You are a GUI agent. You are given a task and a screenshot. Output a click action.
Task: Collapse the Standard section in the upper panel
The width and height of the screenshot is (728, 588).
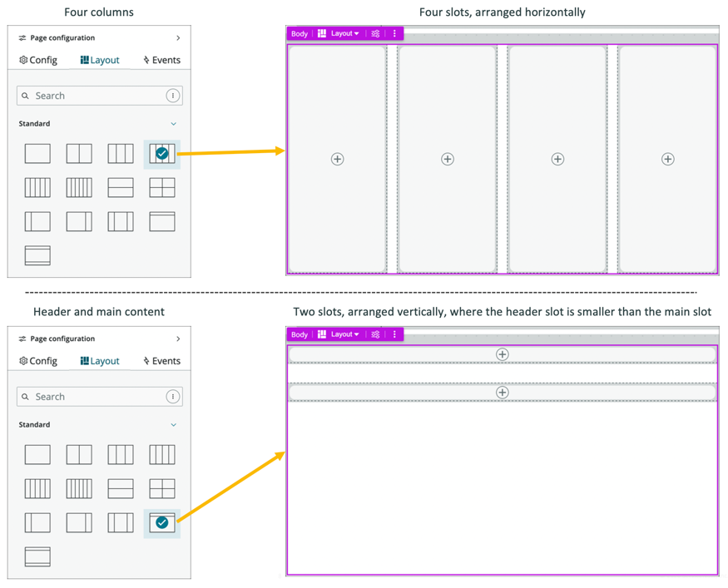coord(173,124)
